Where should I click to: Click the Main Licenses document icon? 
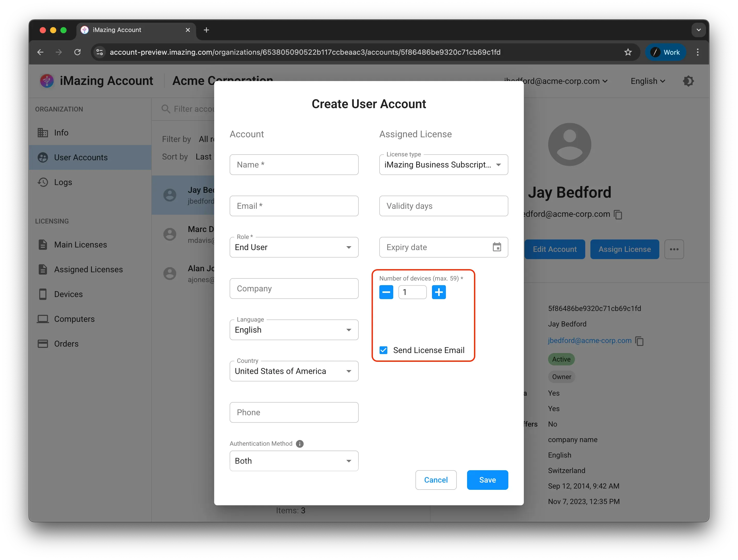[43, 244]
